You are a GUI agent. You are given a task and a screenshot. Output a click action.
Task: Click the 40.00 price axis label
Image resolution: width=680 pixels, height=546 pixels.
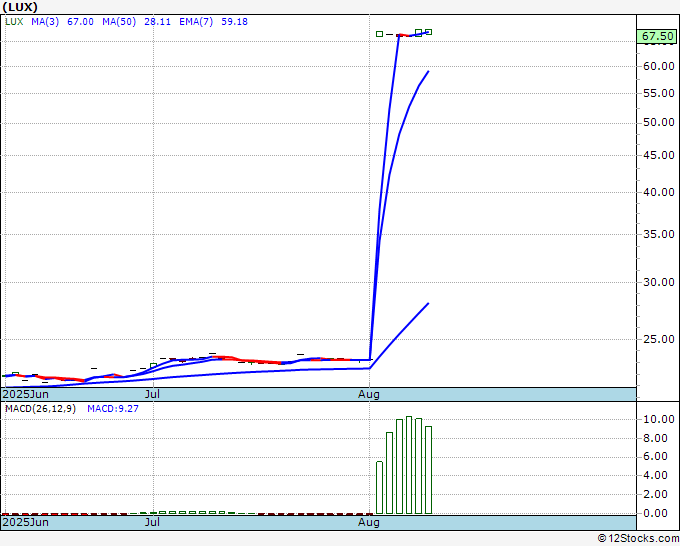click(659, 192)
